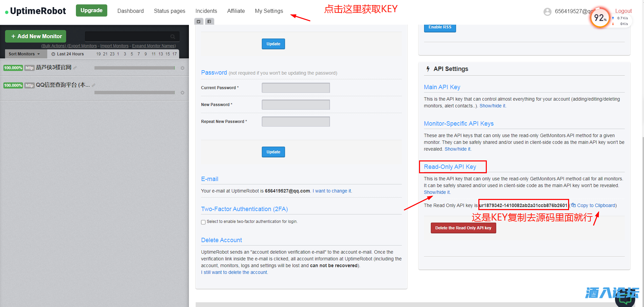Click the Facebook share icon
Screen dimensions: 644x307
pos(209,22)
